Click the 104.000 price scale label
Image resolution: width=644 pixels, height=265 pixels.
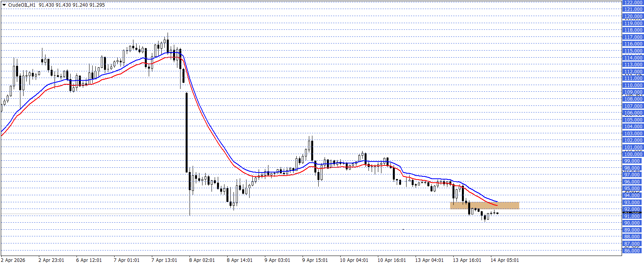(x=633, y=127)
